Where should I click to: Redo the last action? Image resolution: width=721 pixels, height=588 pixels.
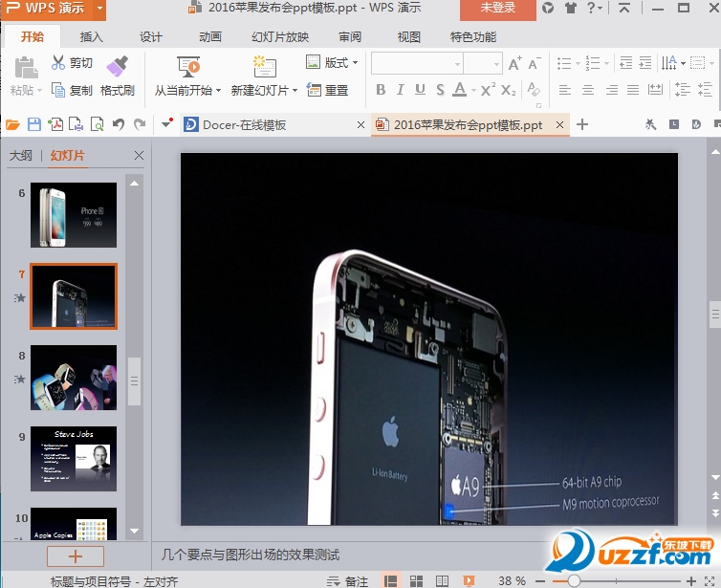tap(140, 124)
